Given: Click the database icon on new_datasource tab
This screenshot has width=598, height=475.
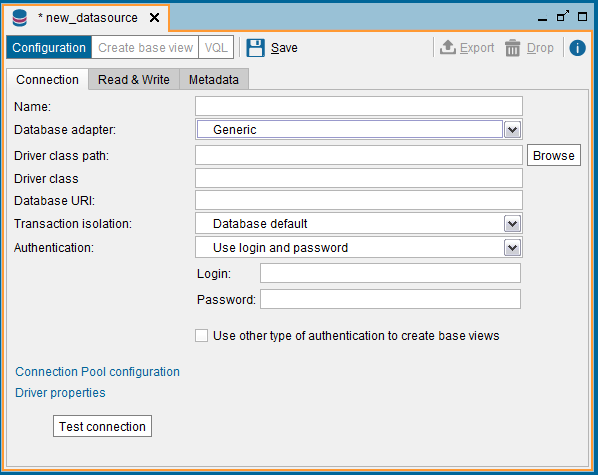Looking at the screenshot, I should (x=19, y=18).
